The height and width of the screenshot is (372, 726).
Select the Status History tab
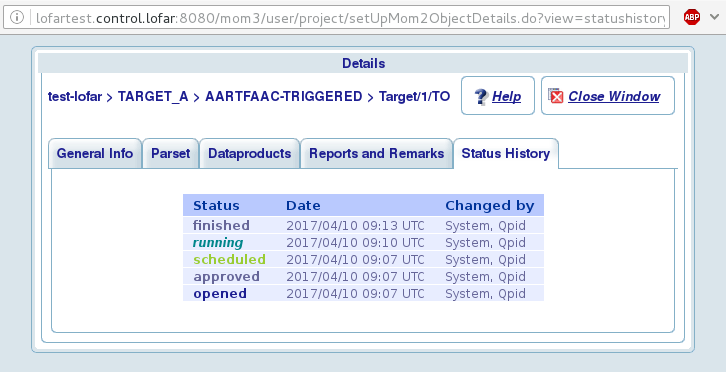point(506,153)
